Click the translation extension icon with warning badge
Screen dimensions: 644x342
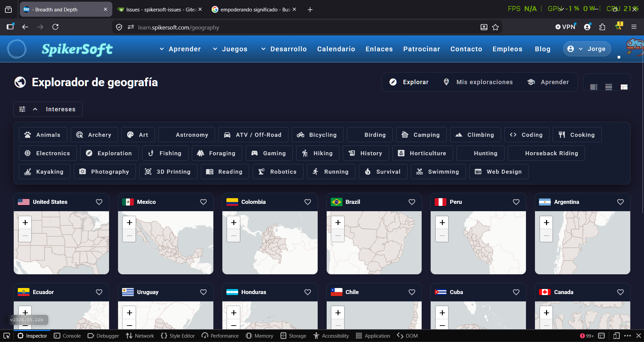[x=619, y=26]
